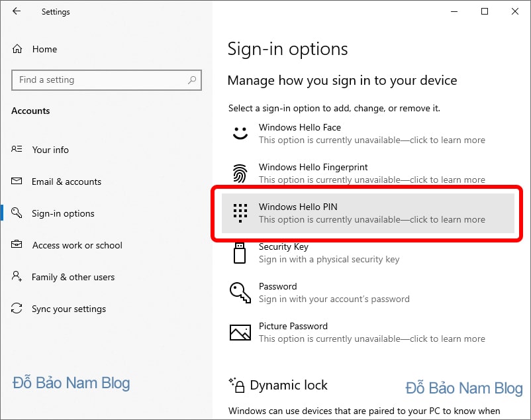The height and width of the screenshot is (420, 531).
Task: Click the Sign-in options key icon
Action: 17,213
